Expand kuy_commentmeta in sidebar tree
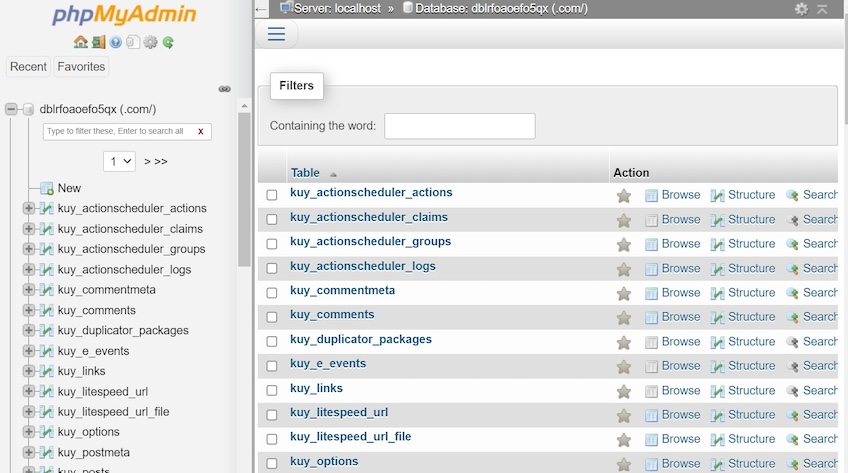 click(29, 290)
